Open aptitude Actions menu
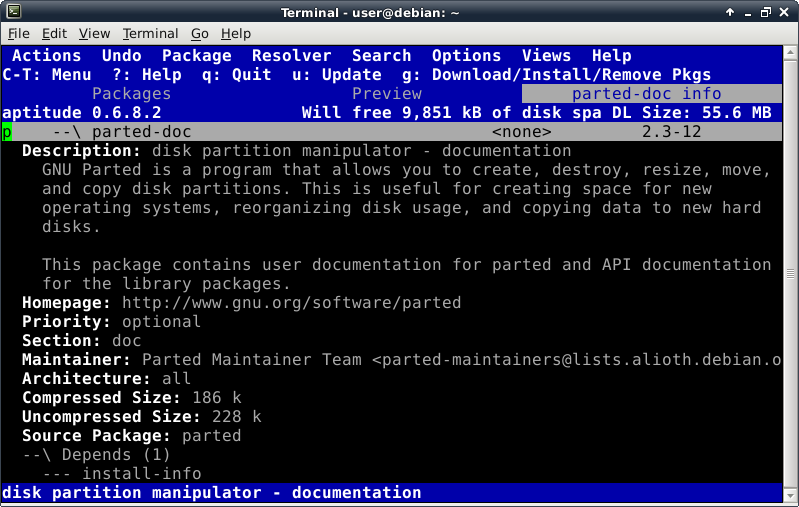799x507 pixels. point(46,56)
